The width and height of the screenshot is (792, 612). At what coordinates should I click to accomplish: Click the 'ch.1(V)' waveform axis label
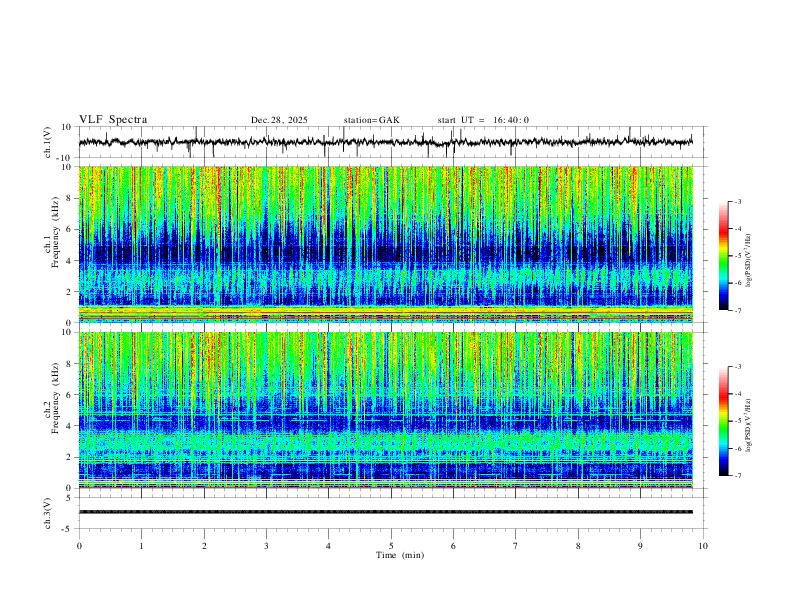point(48,142)
